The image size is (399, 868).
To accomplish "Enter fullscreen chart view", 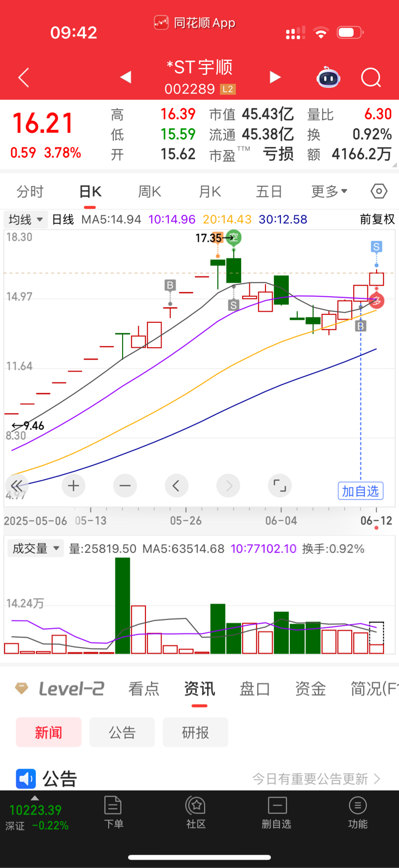I will coord(280,486).
